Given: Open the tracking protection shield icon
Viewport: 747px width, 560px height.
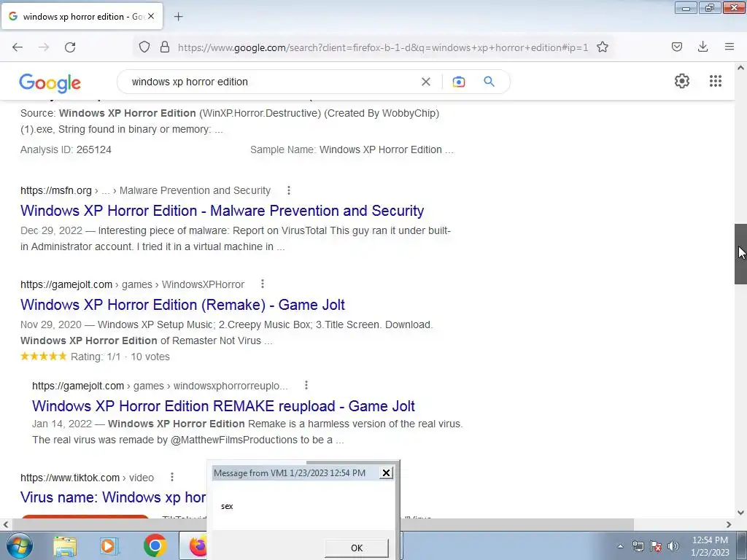Looking at the screenshot, I should click(144, 47).
